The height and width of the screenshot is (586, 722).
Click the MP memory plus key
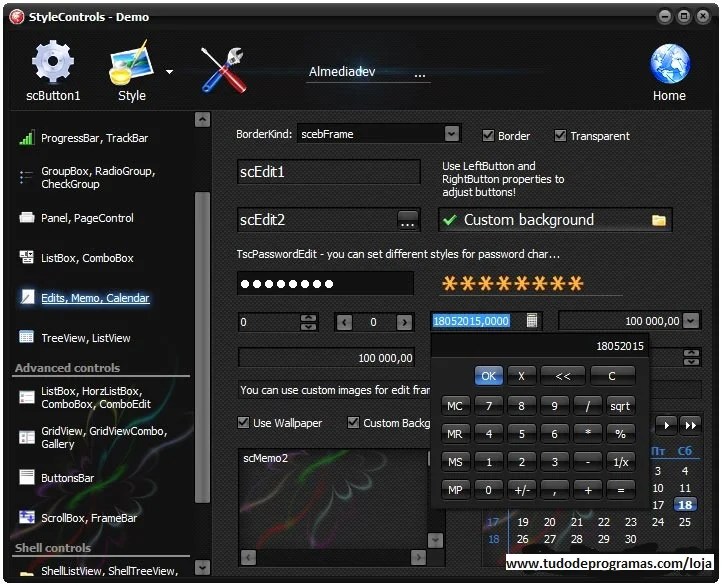click(x=455, y=490)
